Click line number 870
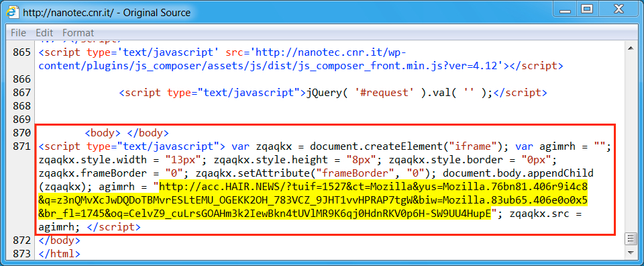Image resolution: width=644 pixels, height=266 pixels. tap(21, 133)
